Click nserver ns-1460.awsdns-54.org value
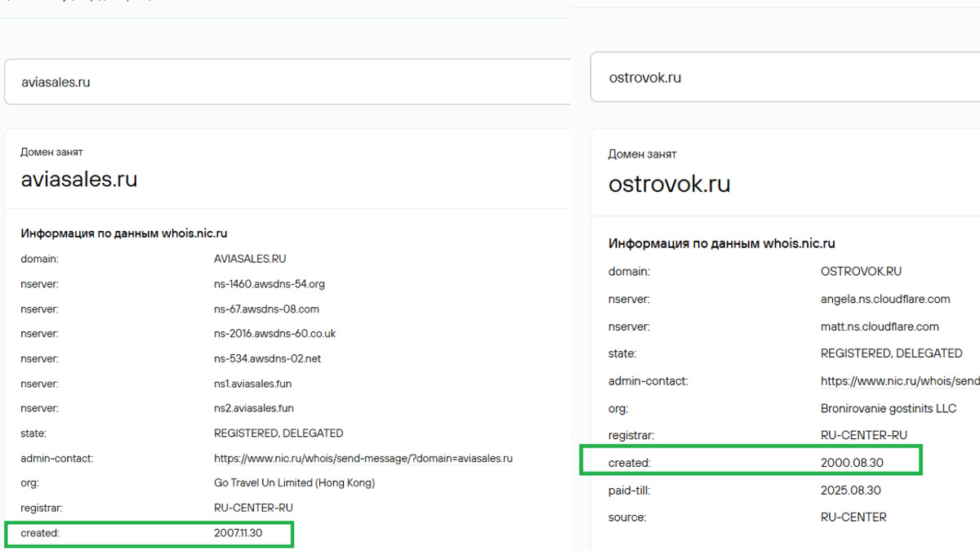This screenshot has height=551, width=980. pos(269,284)
